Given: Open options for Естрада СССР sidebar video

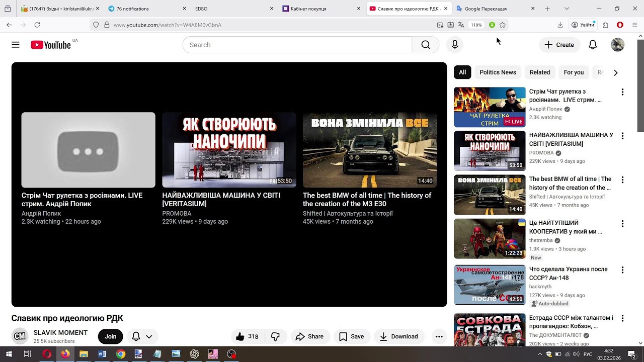Looking at the screenshot, I should coord(622,318).
